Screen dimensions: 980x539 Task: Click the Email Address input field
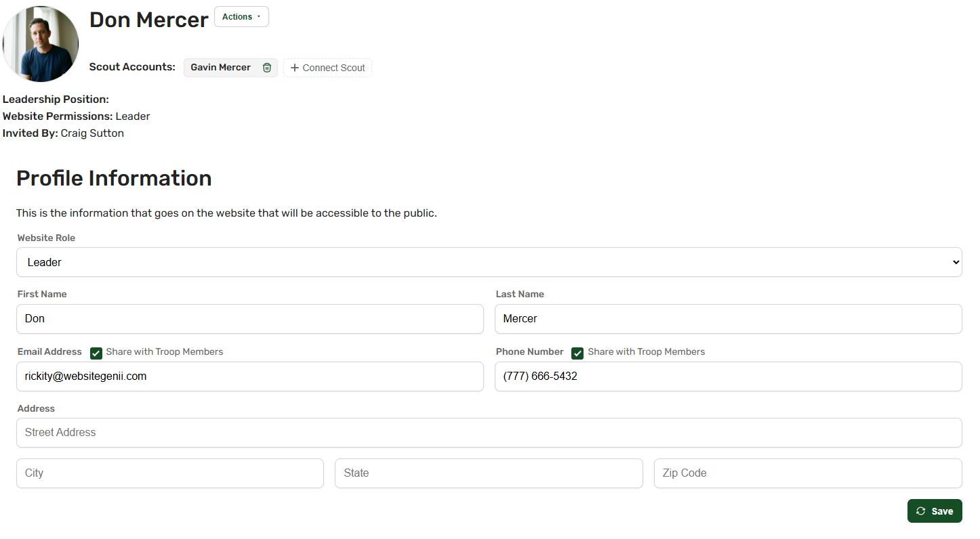tap(250, 376)
